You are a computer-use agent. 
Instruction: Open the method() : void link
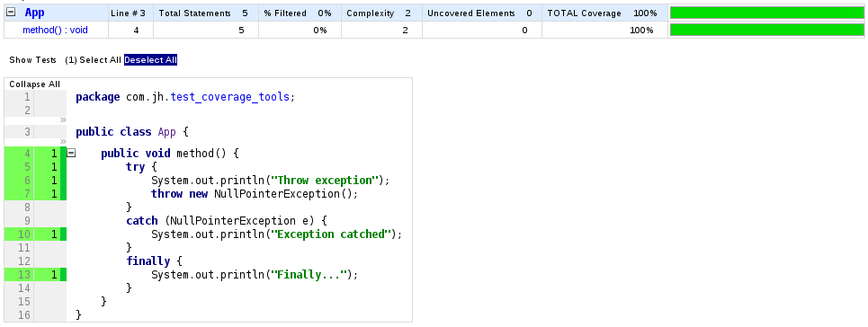point(55,31)
